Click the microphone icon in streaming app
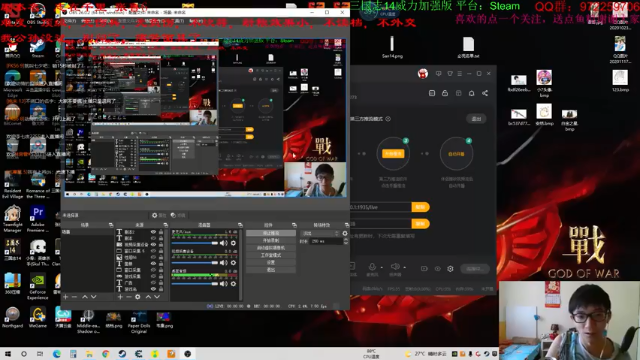 point(372,267)
